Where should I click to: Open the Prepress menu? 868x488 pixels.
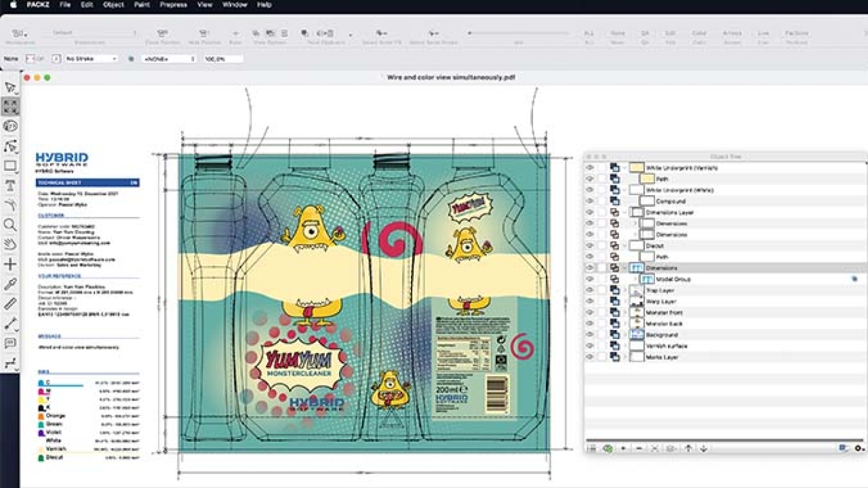[173, 4]
